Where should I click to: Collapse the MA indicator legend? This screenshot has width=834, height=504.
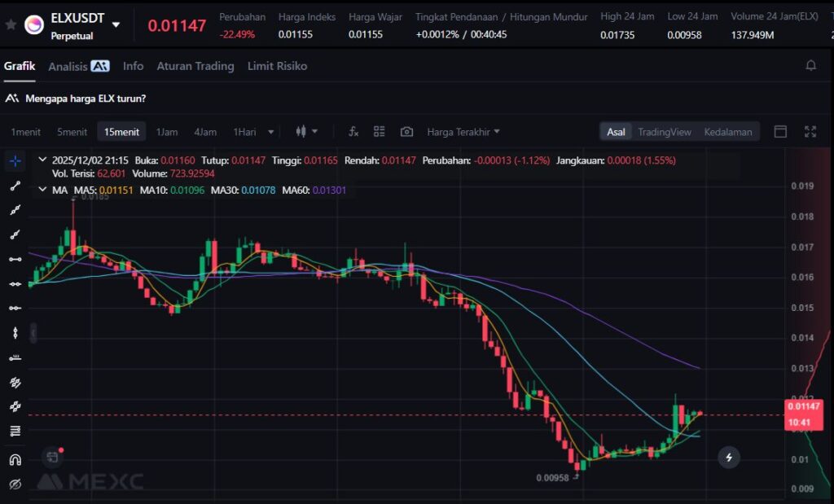pyautogui.click(x=42, y=190)
